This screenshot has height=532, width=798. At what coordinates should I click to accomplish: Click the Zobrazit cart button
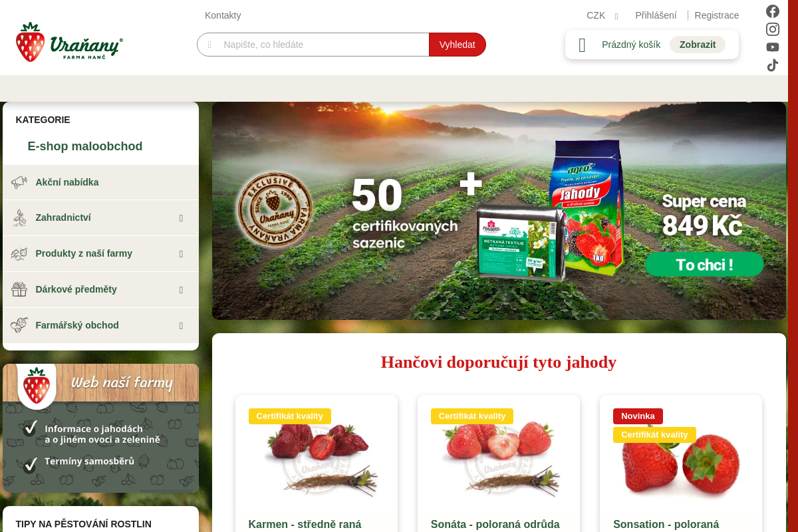(698, 45)
